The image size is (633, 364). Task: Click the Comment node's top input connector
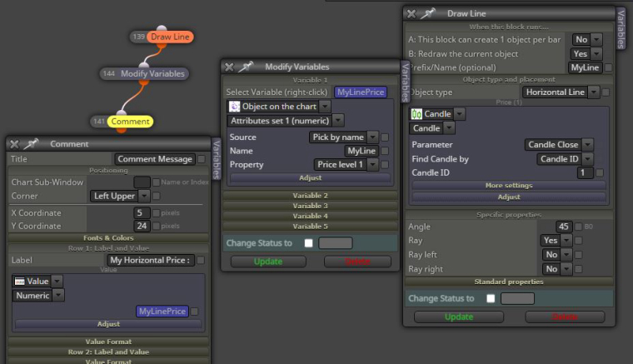122,112
